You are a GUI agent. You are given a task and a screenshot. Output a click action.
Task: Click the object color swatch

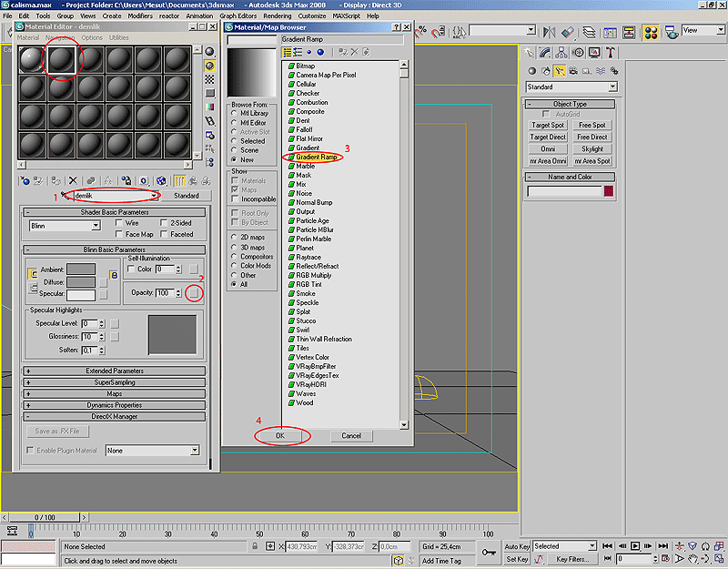608,191
